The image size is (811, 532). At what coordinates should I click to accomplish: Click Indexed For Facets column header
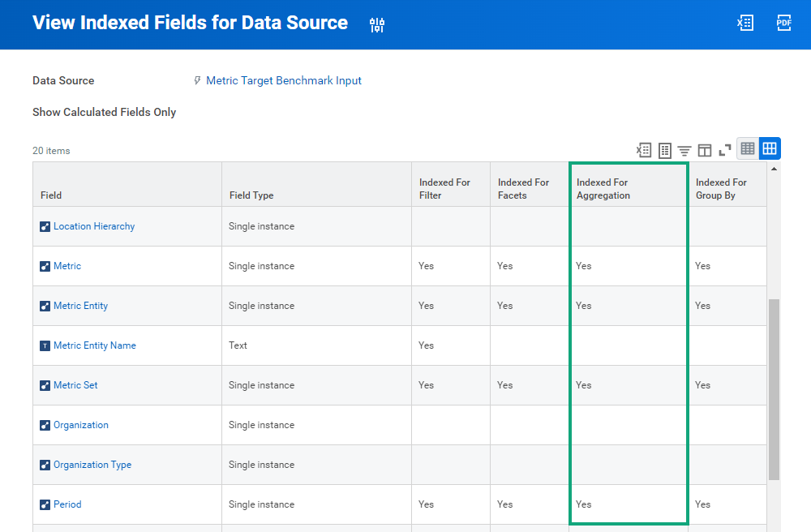(x=530, y=185)
